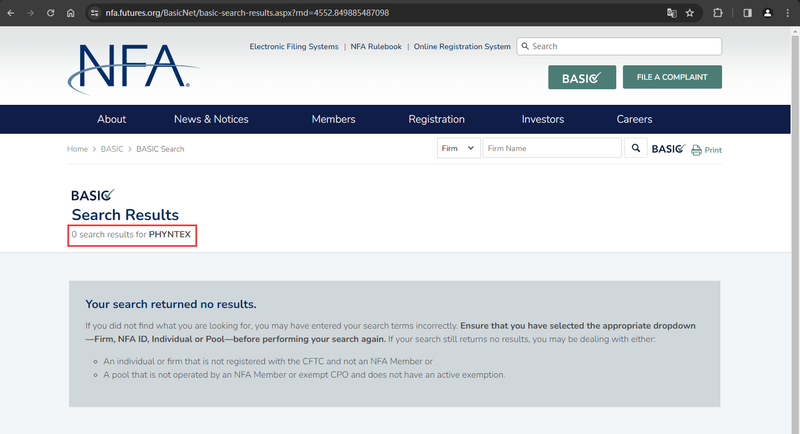Click the magnifier icon in the top Search box
The width and height of the screenshot is (800, 434).
click(525, 46)
